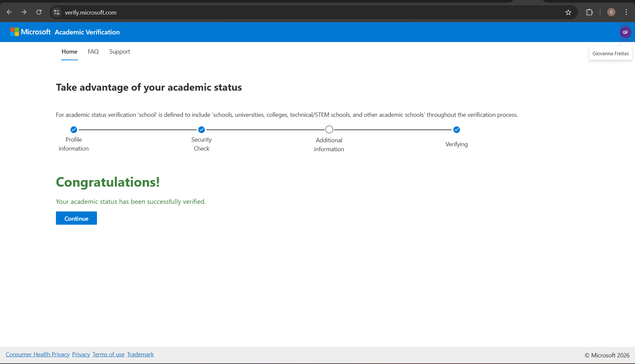Click the 'Additional information' step label

tap(329, 145)
